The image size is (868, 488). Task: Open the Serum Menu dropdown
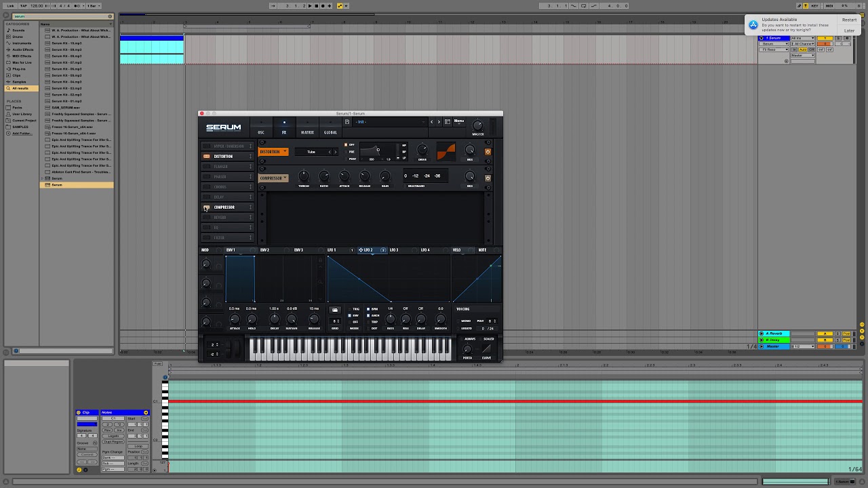pyautogui.click(x=459, y=121)
